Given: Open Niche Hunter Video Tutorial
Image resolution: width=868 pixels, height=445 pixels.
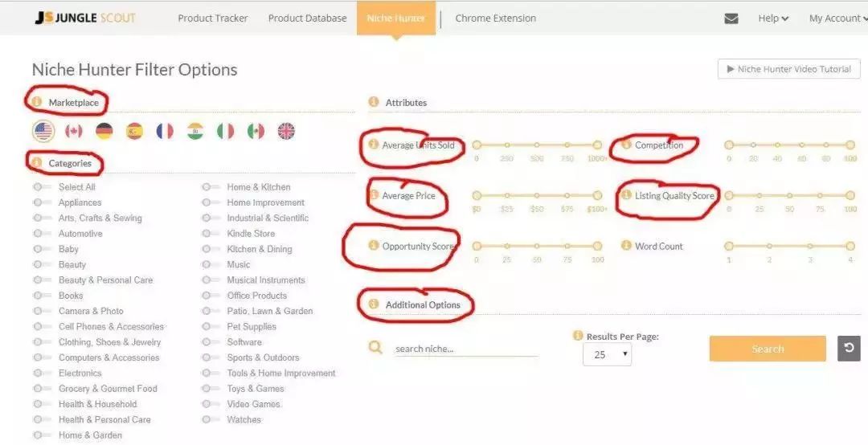Looking at the screenshot, I should tap(789, 69).
